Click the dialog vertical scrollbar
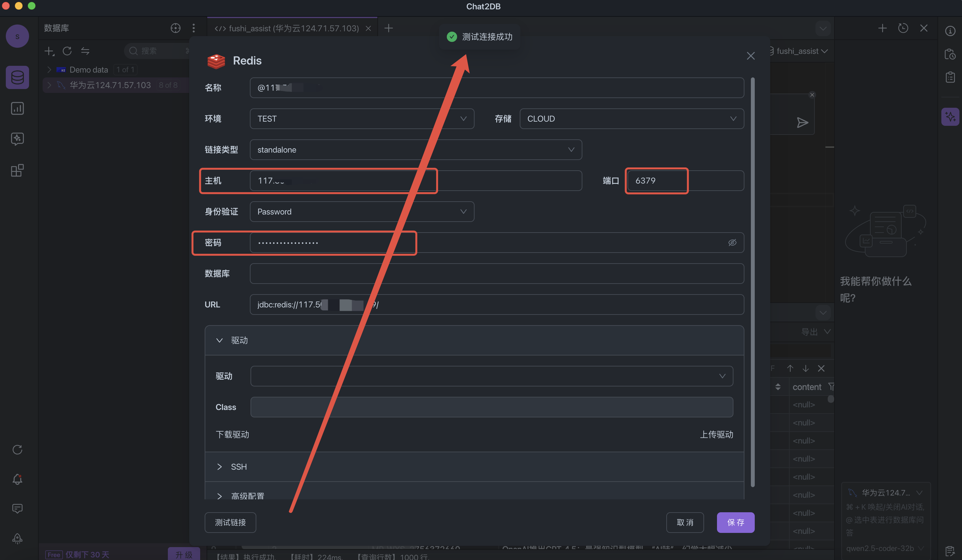 coord(752,282)
